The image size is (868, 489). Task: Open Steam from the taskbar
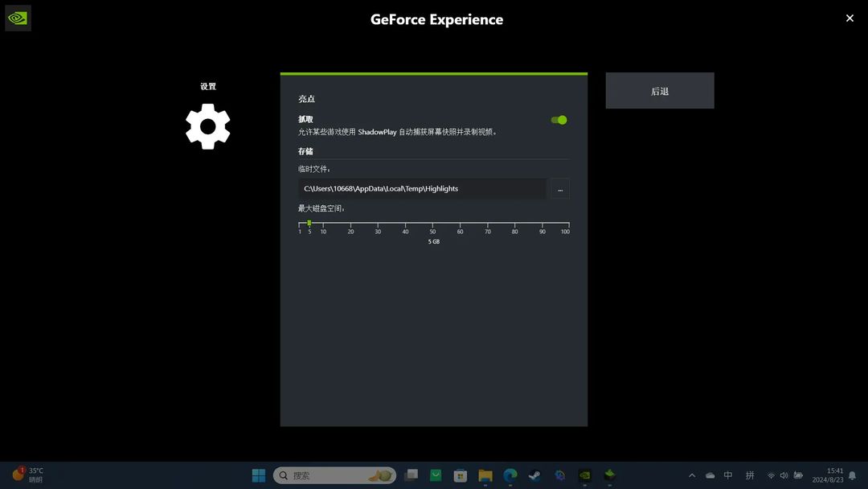pos(534,475)
